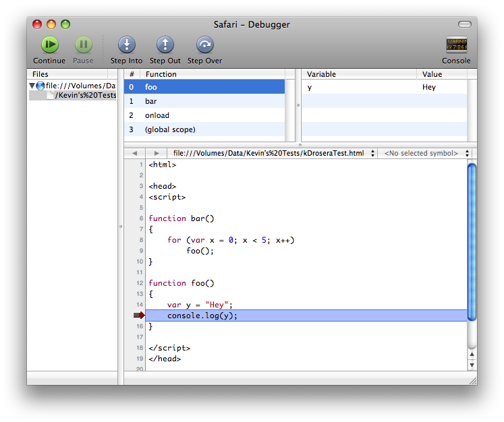The height and width of the screenshot is (422, 504).
Task: Click the foo(); call line
Action: pyautogui.click(x=200, y=251)
